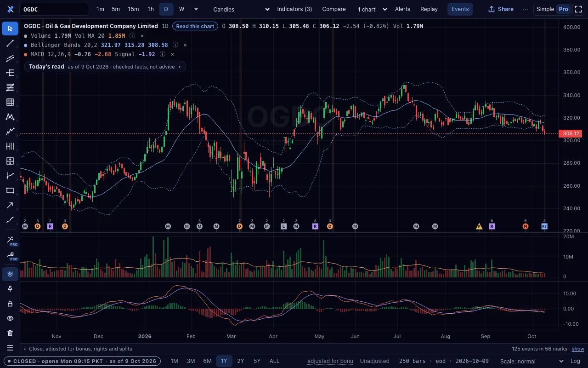
Task: Set range to 1Y
Action: click(x=224, y=361)
